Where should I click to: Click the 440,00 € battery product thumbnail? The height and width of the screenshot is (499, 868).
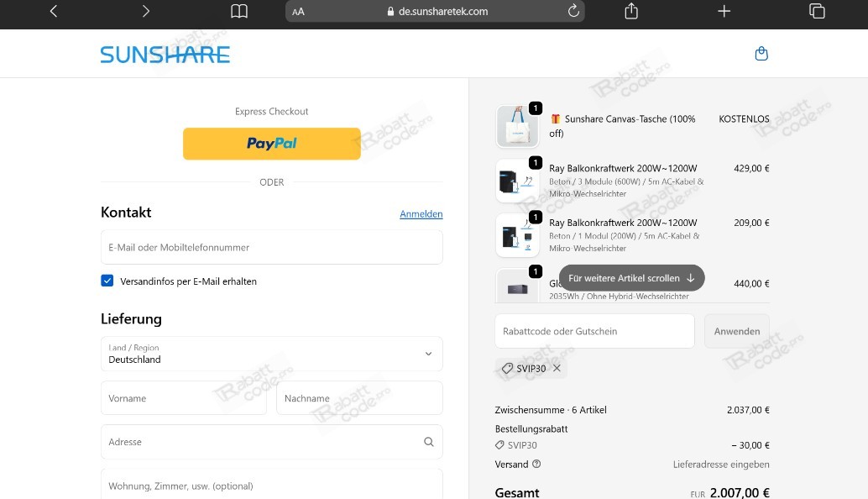[x=518, y=286]
